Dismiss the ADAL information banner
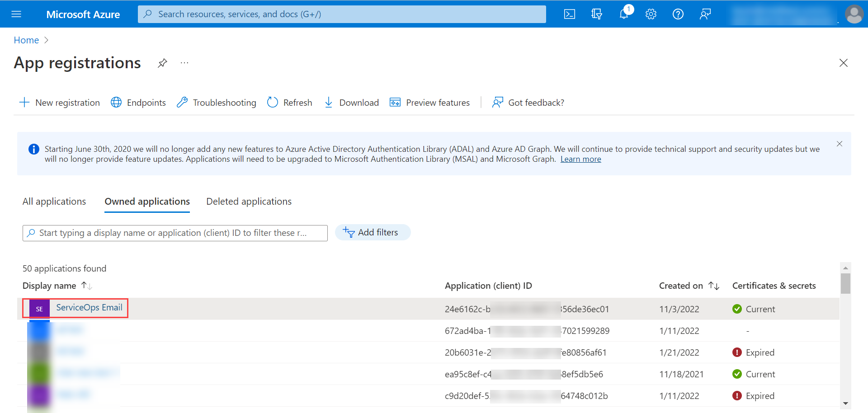 pyautogui.click(x=840, y=144)
